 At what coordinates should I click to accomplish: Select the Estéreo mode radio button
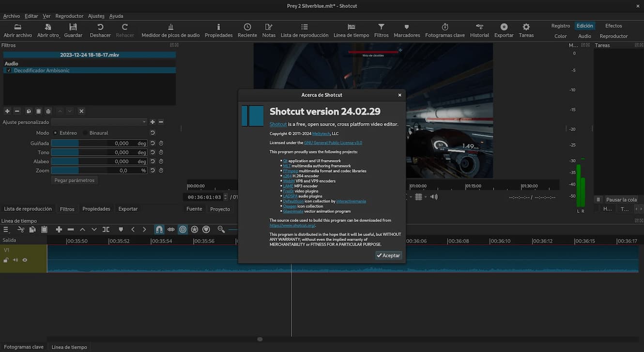click(55, 133)
